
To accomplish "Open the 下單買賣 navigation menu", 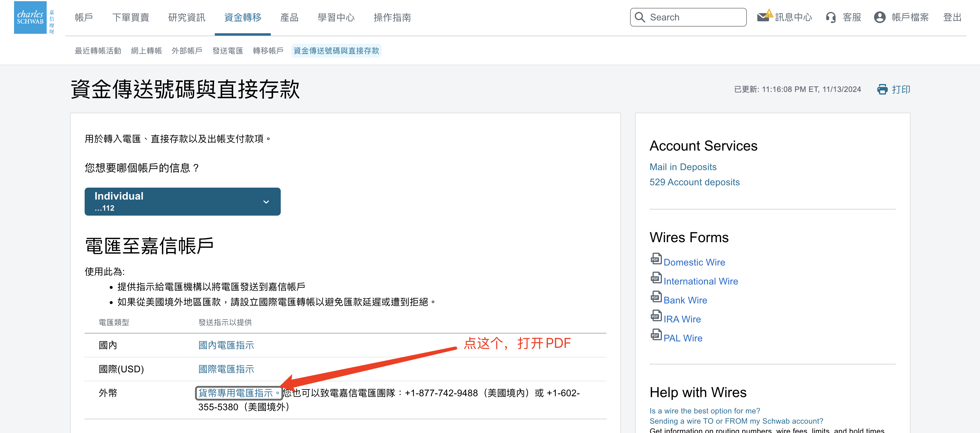I will click(130, 18).
